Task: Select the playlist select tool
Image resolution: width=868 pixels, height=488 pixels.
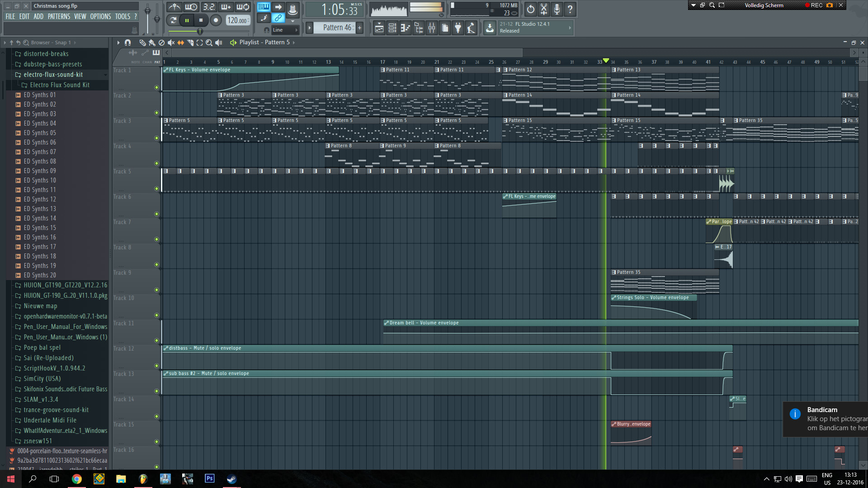Action: tap(199, 42)
